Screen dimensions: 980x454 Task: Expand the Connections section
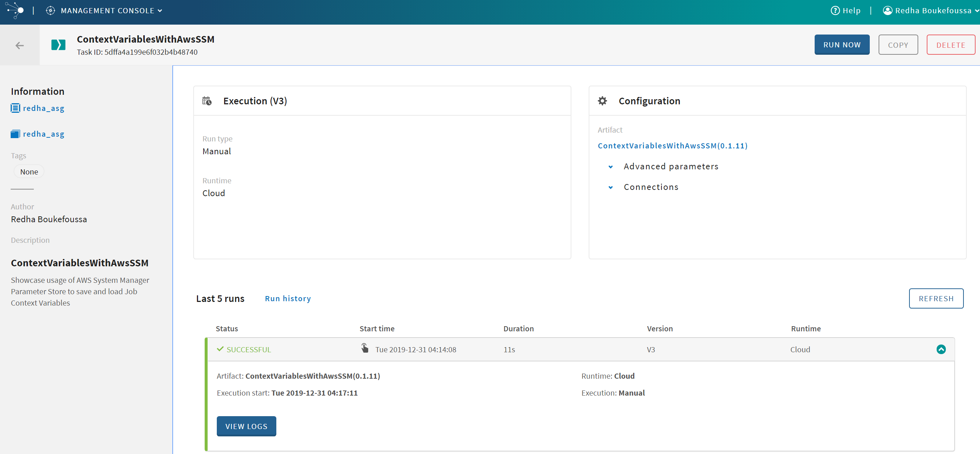click(x=651, y=187)
